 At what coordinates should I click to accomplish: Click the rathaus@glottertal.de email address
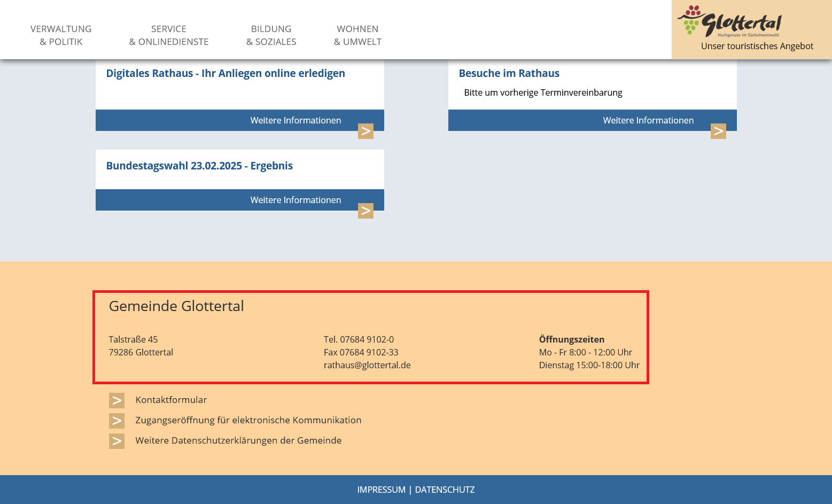(x=367, y=365)
